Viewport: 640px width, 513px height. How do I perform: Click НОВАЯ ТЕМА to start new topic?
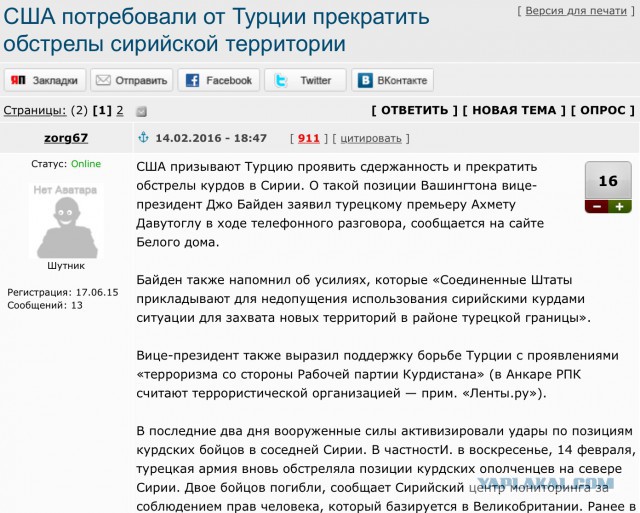pos(514,110)
